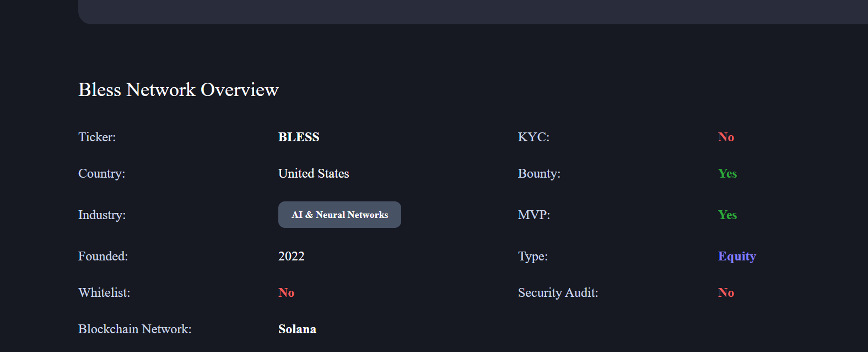Click the Bounty label

pyautogui.click(x=539, y=173)
